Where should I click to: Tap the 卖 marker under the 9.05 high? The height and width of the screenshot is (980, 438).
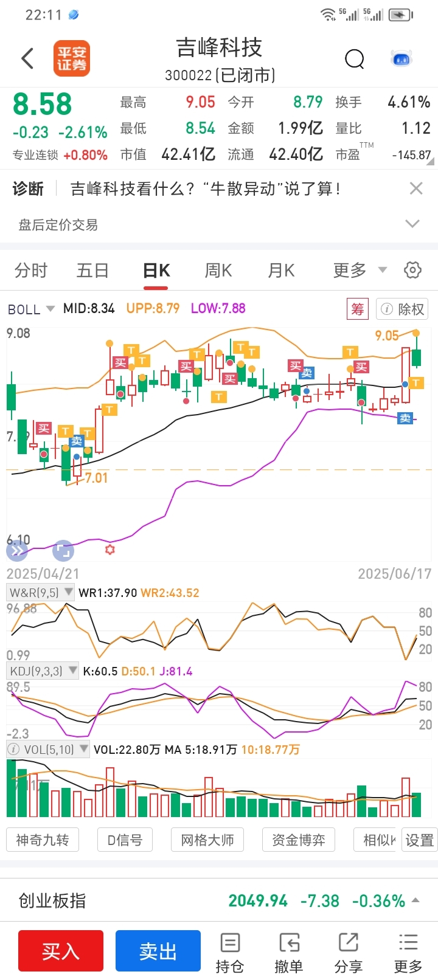(x=406, y=418)
